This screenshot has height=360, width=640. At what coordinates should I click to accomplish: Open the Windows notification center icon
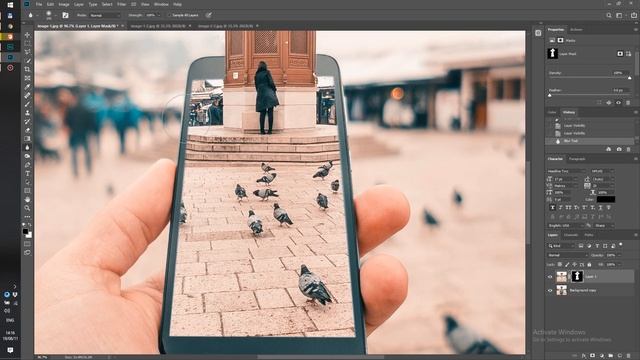(x=10, y=351)
